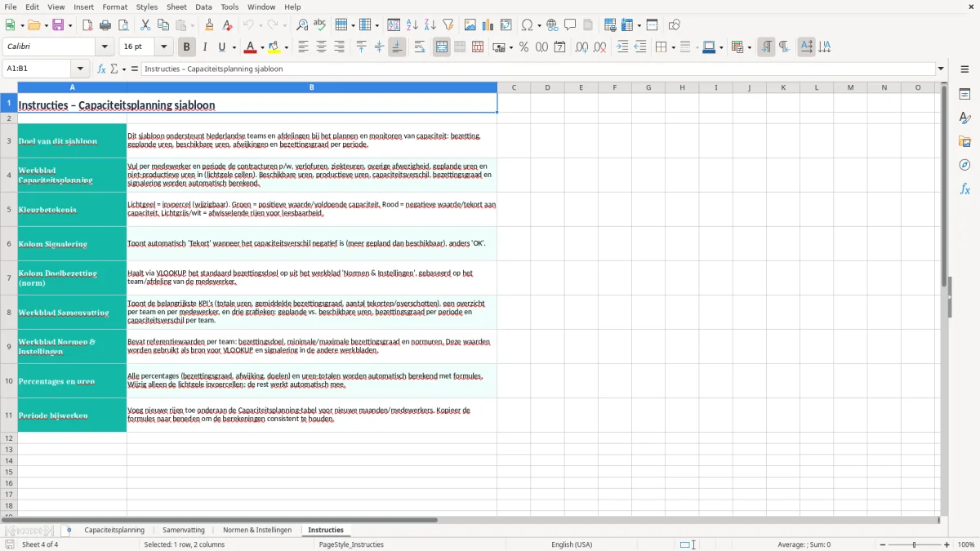Click the Zoom In plus button
The height and width of the screenshot is (551, 980).
point(947,544)
